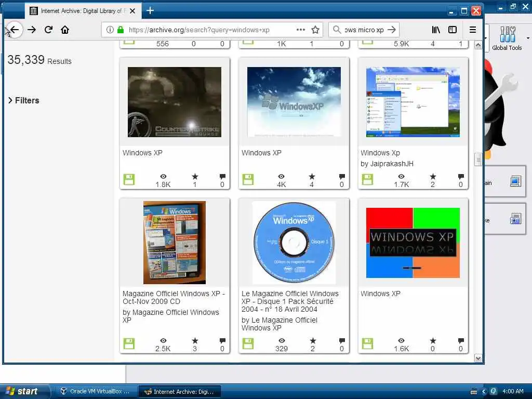This screenshot has height=399, width=532.
Task: Click the search magnifier icon
Action: 337,30
